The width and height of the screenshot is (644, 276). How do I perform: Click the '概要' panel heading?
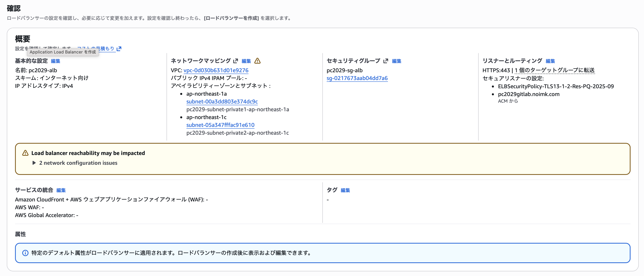(x=22, y=39)
